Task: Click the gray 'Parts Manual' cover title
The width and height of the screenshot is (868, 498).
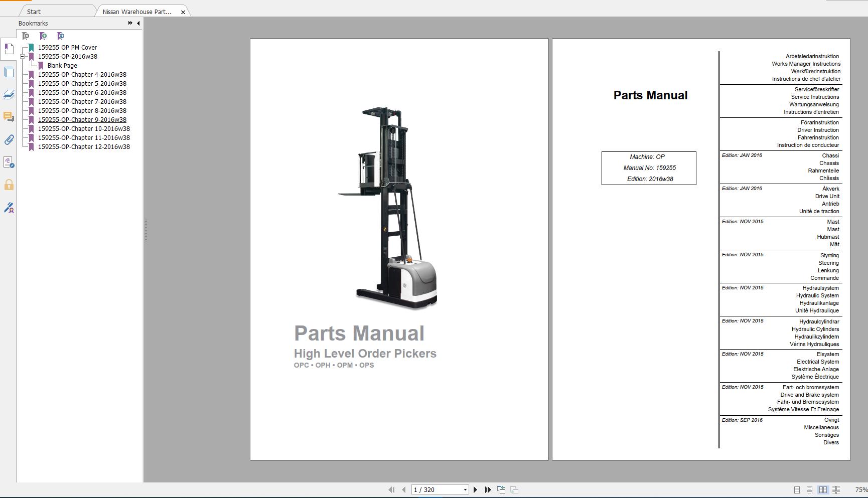Action: click(359, 334)
